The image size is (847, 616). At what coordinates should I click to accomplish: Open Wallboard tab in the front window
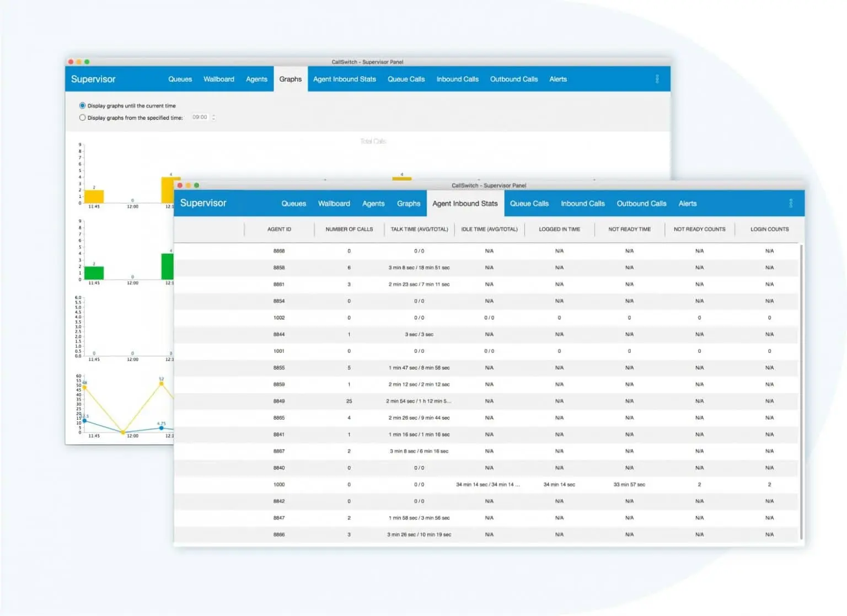334,203
